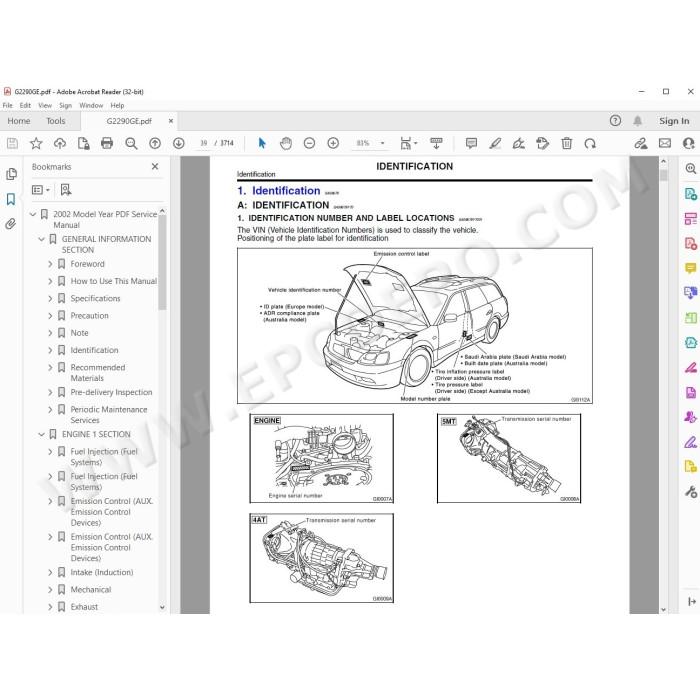This screenshot has height=700, width=700.
Task: Click the page number input field
Action: pyautogui.click(x=204, y=143)
